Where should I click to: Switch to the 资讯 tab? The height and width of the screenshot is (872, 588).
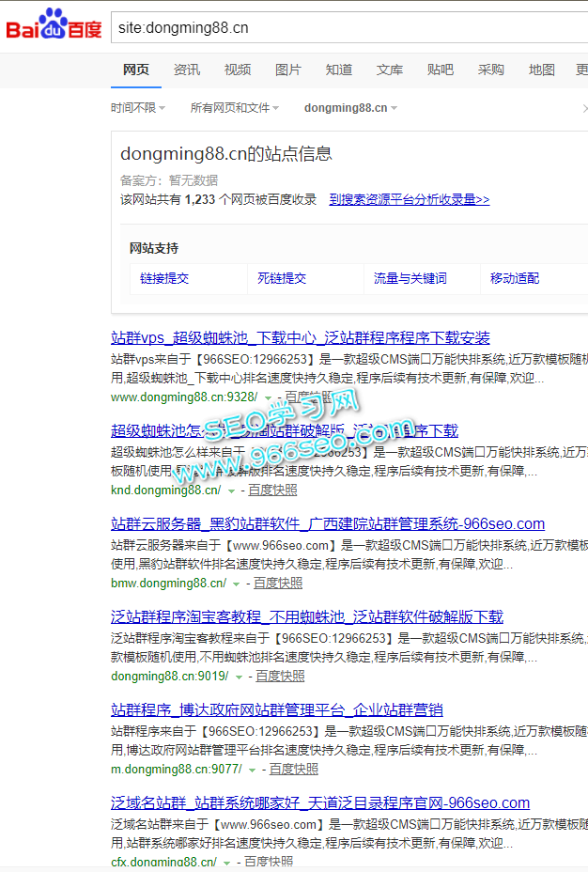tap(187, 70)
